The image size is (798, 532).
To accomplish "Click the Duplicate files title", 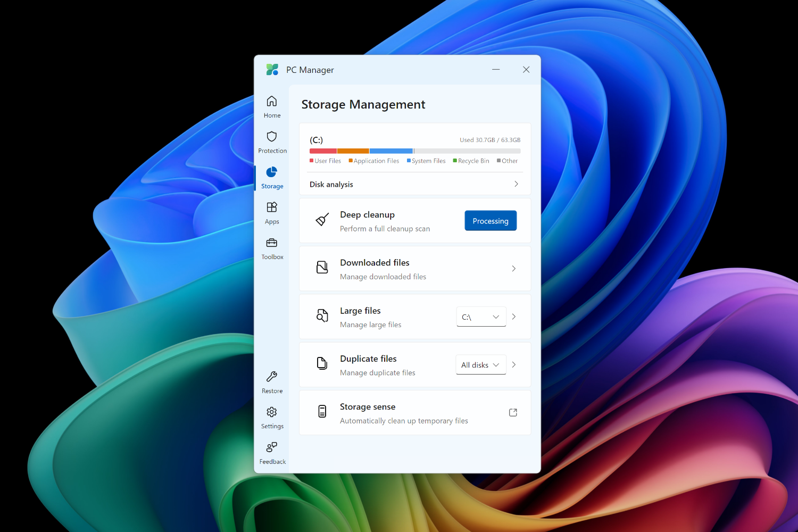I will pyautogui.click(x=368, y=359).
